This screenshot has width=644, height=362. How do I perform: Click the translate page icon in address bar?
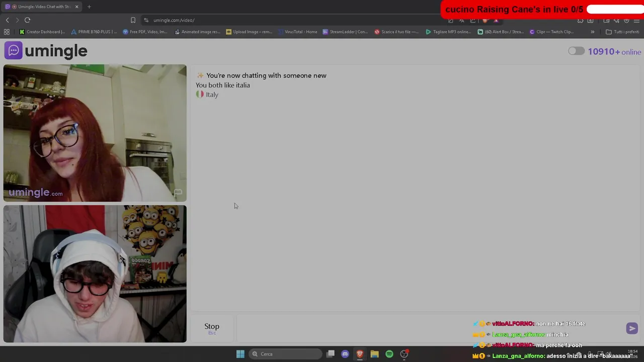(x=461, y=20)
